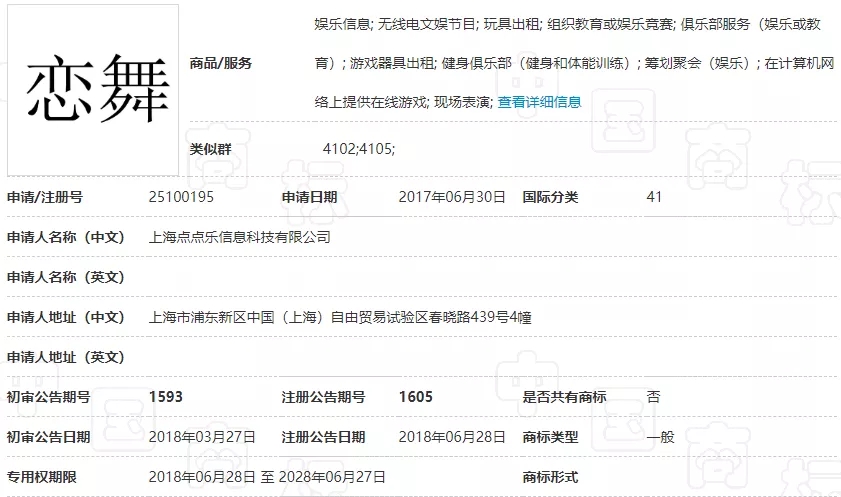Click the 申请人名称（英文） label
Screen dimensions: 841x497
[x=66, y=277]
